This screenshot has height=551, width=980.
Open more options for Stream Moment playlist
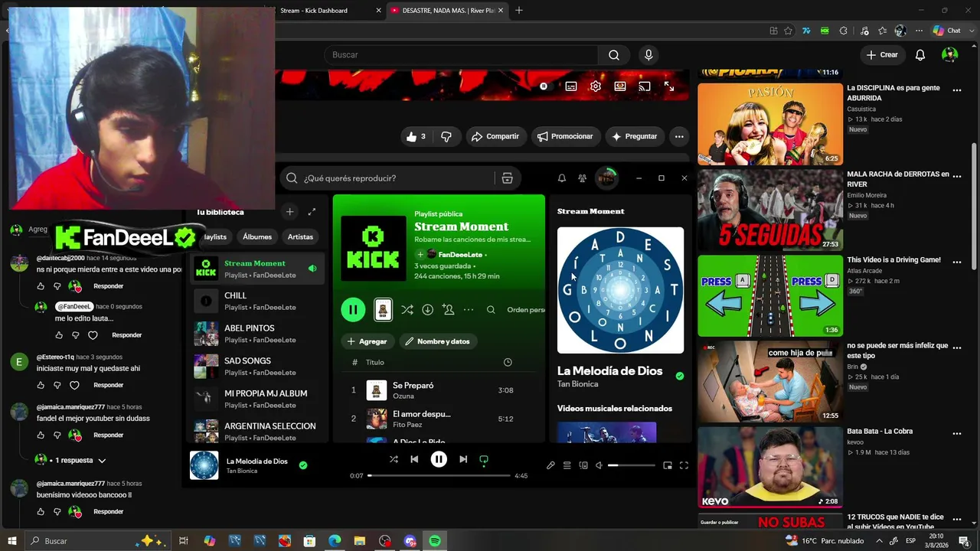[469, 310]
